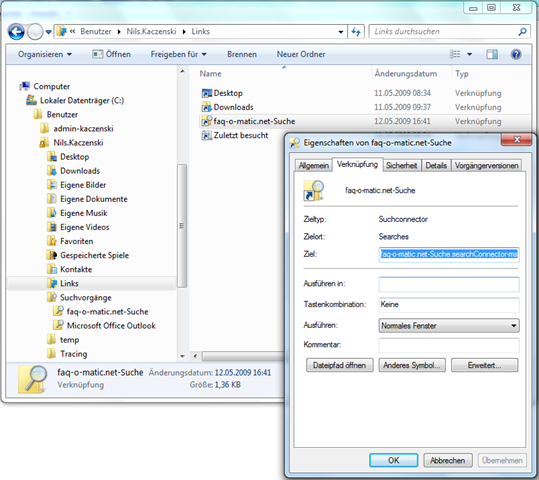This screenshot has height=480, width=539.
Task: Select faq-o-matic.net-Suche under Suchvorgänge
Action: tap(101, 312)
